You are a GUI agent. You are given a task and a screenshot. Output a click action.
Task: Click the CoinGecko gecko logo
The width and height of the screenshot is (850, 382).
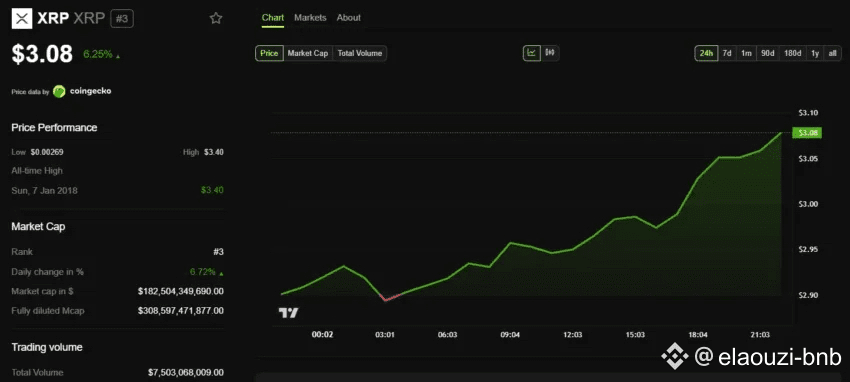[x=59, y=92]
